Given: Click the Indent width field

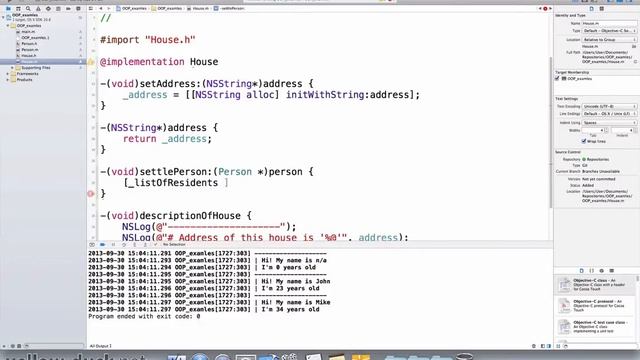Looking at the screenshot, I should (621, 130).
